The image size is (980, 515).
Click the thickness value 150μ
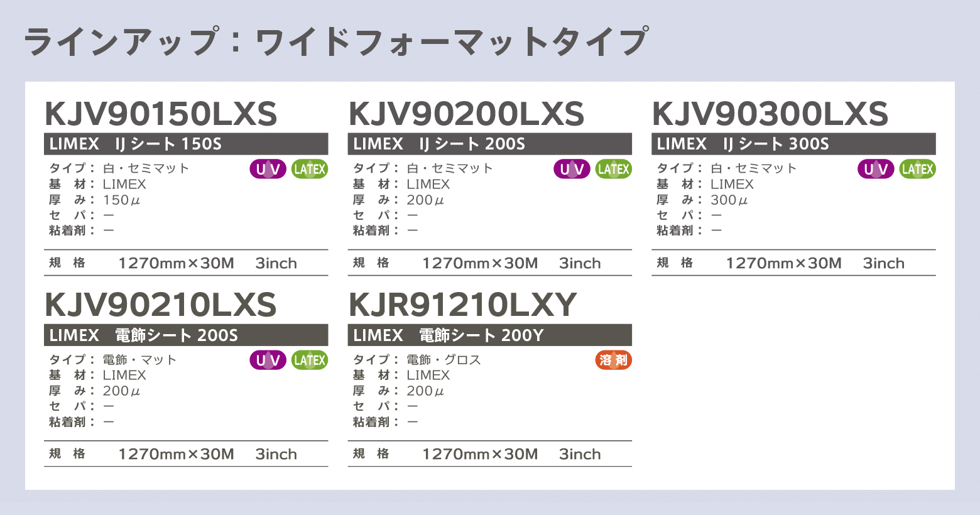[x=121, y=200]
